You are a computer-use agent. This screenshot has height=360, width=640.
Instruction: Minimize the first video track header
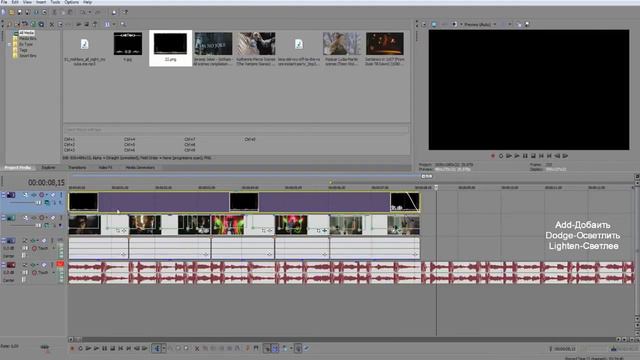tap(3, 195)
